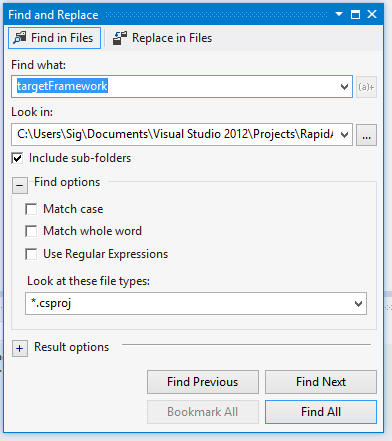This screenshot has height=441, width=392.
Task: Enable Use Regular Expressions
Action: [x=31, y=254]
